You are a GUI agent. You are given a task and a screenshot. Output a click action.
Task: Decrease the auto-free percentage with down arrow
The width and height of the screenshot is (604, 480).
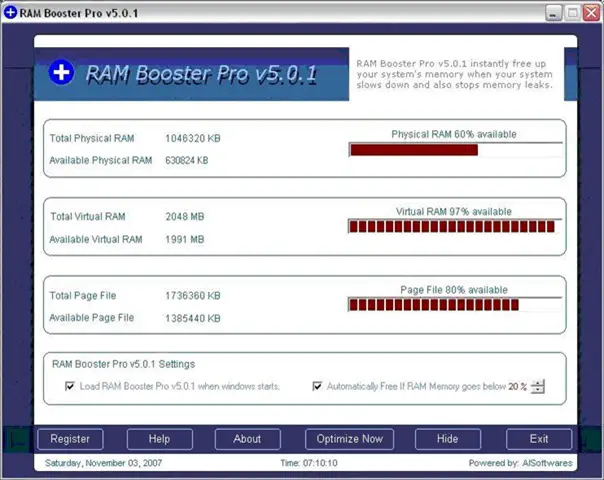(x=538, y=389)
